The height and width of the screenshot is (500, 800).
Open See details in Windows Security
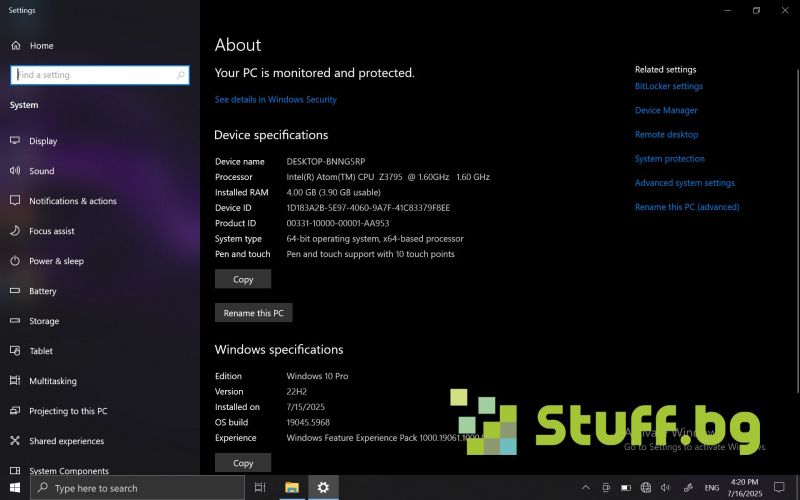(276, 100)
